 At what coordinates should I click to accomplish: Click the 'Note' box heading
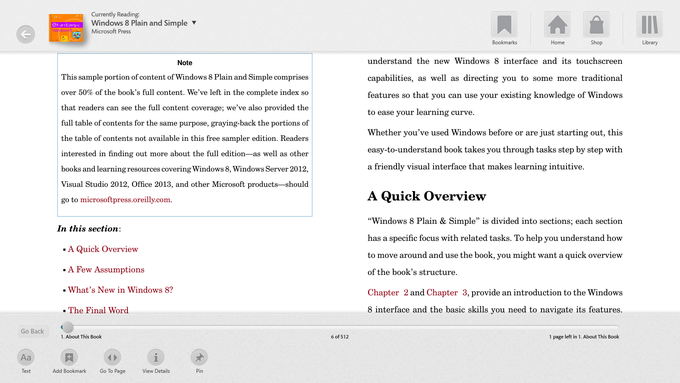tap(185, 62)
